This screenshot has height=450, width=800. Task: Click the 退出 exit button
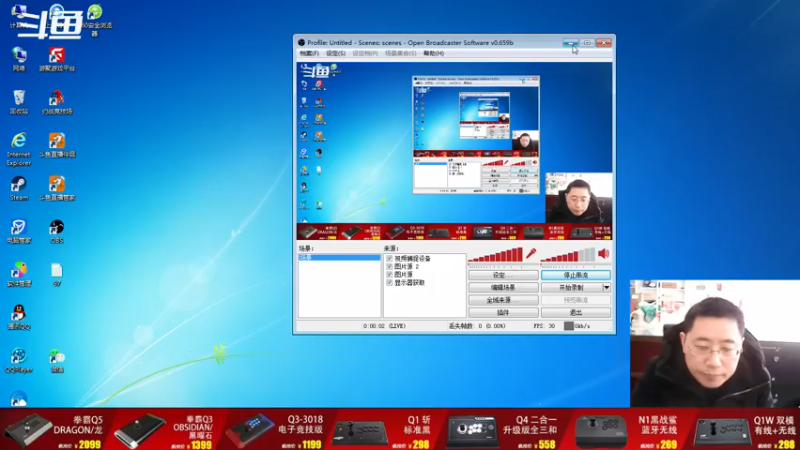[x=576, y=312]
